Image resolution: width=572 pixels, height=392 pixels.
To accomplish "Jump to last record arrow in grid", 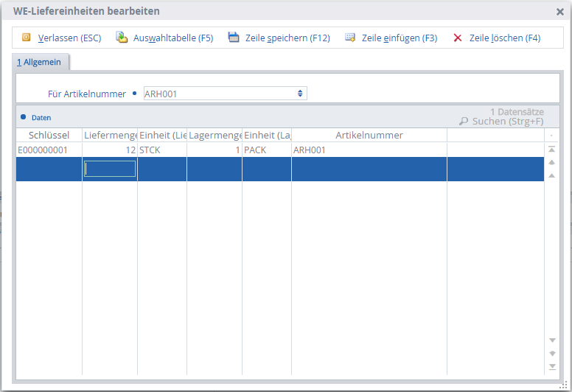I will (x=551, y=366).
